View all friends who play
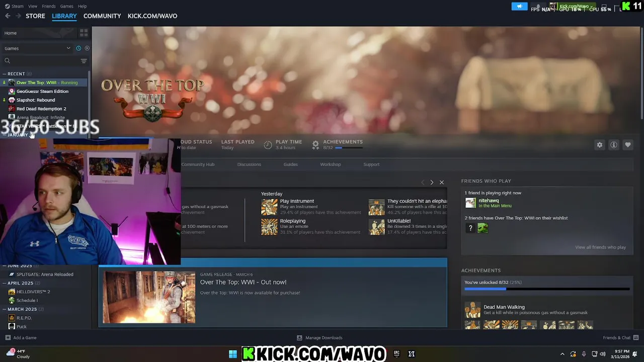This screenshot has width=644, height=362. [x=600, y=247]
